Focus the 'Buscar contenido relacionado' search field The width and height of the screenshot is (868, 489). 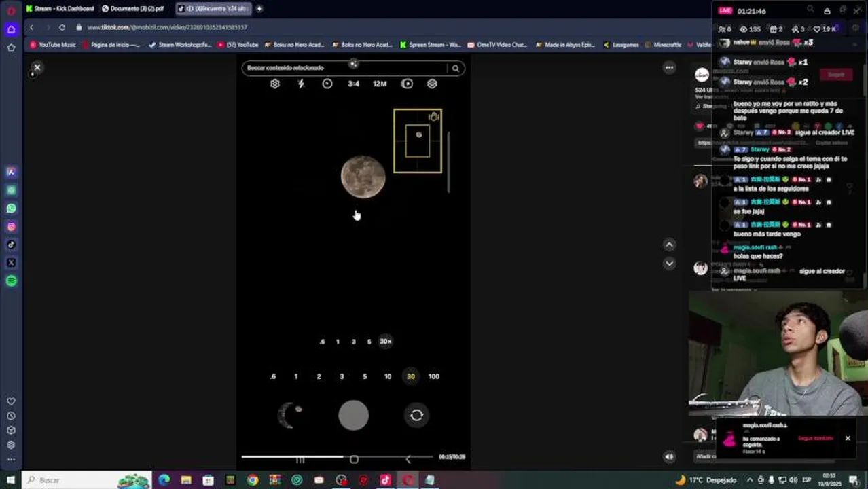coord(345,68)
